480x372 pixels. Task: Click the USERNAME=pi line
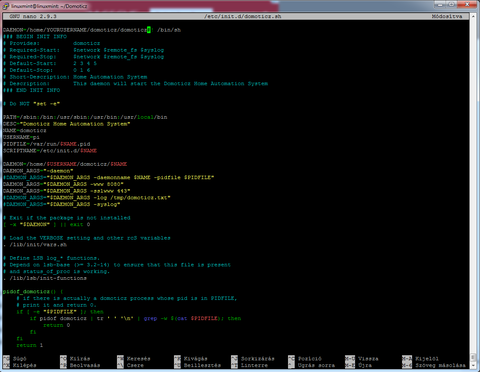click(x=22, y=137)
